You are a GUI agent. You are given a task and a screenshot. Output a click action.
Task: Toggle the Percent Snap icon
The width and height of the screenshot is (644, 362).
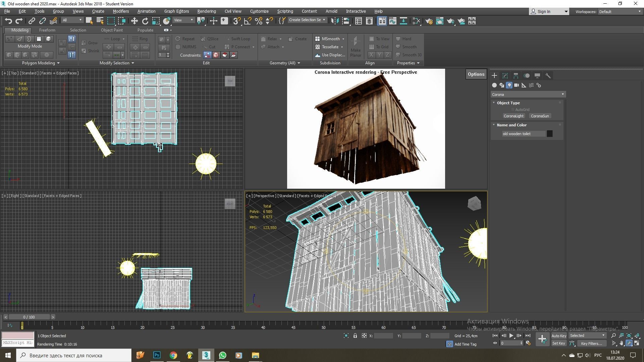pos(258,21)
